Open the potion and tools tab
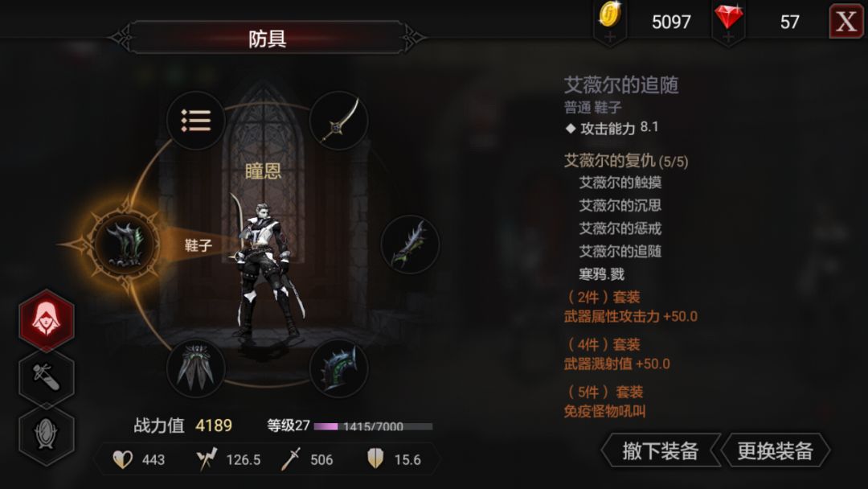 [x=47, y=377]
